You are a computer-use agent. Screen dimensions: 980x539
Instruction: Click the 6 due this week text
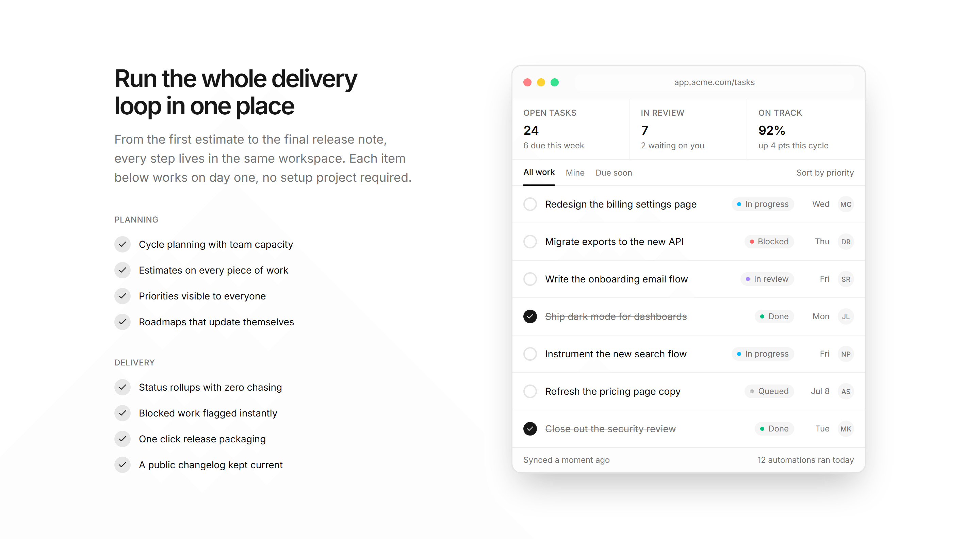tap(554, 145)
